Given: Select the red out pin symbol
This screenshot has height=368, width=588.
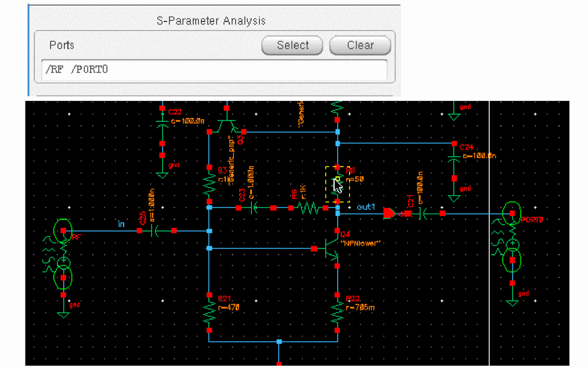Looking at the screenshot, I should [389, 214].
